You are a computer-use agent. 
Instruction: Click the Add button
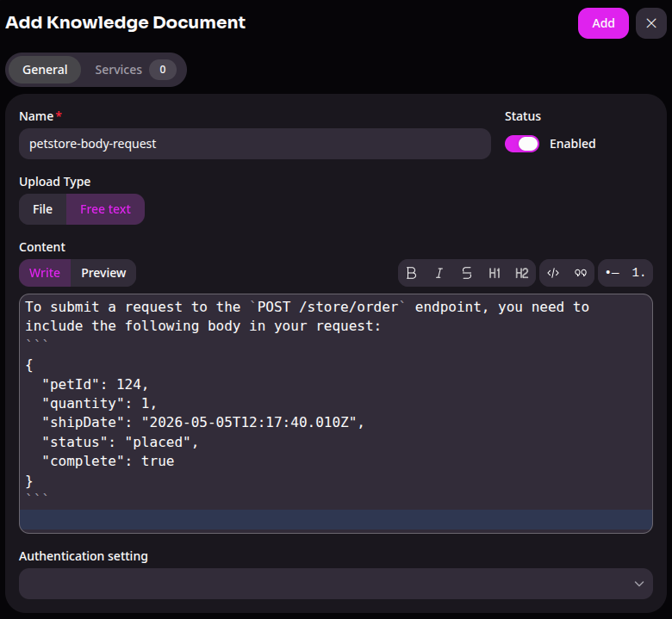point(603,23)
